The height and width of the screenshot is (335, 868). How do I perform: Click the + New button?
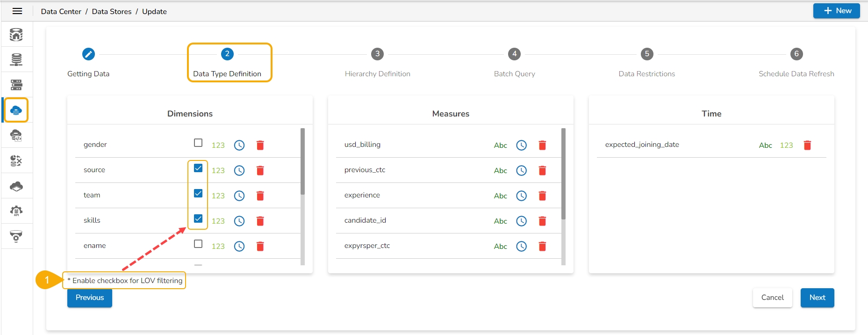point(836,11)
